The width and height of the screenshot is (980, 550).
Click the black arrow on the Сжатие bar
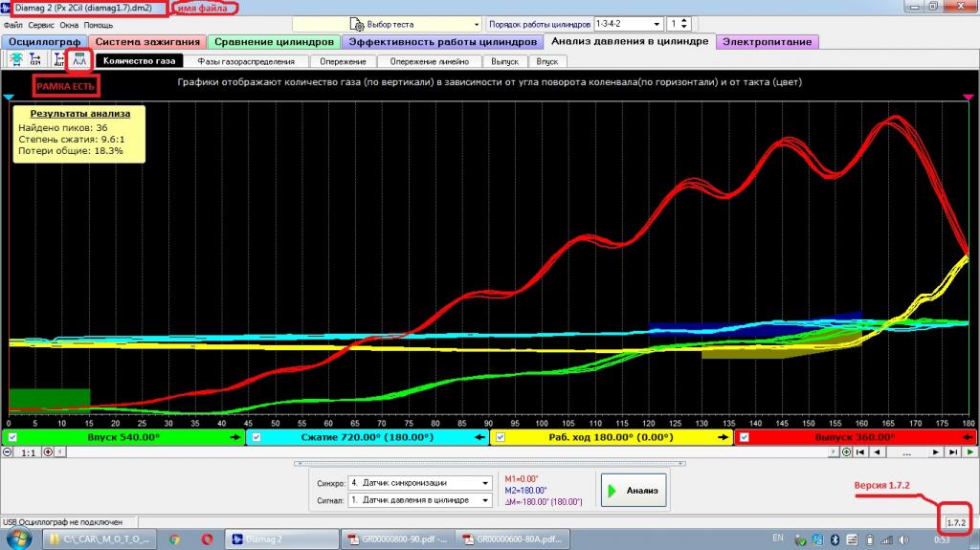coord(479,437)
